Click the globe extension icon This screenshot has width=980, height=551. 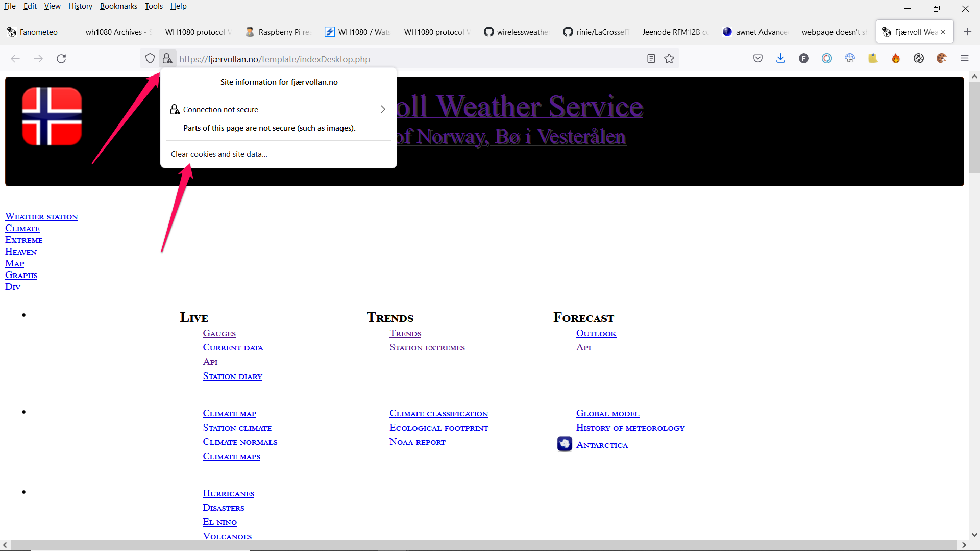[x=850, y=59]
